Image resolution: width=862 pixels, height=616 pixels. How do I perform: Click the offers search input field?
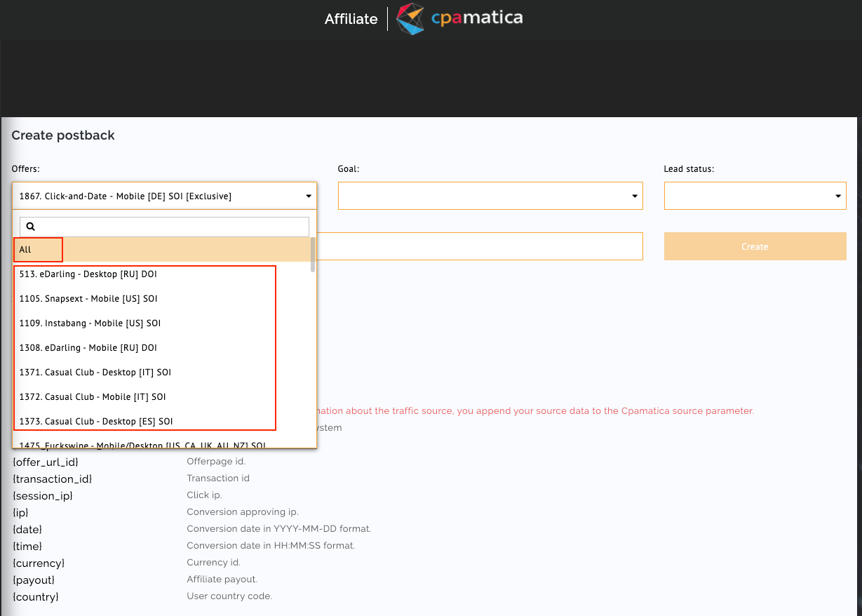(164, 227)
